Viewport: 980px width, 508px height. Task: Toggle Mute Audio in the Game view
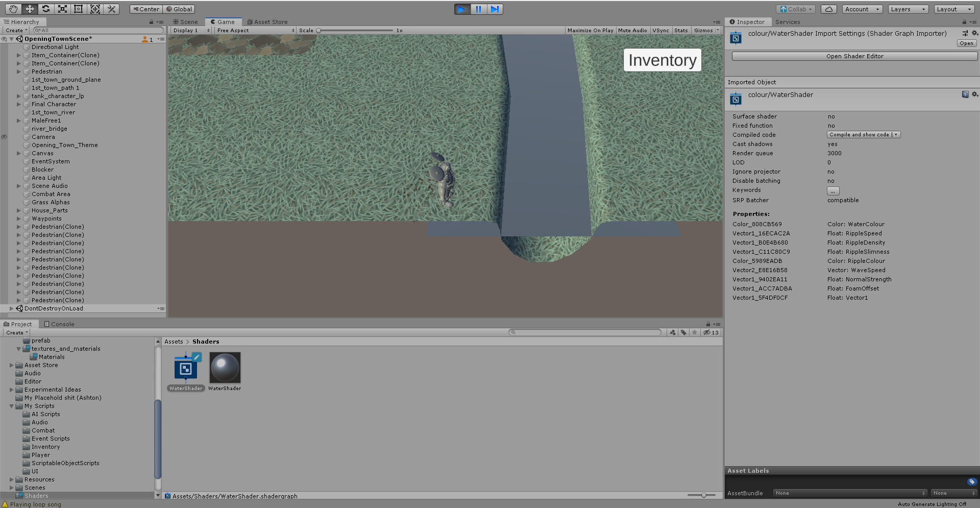632,30
